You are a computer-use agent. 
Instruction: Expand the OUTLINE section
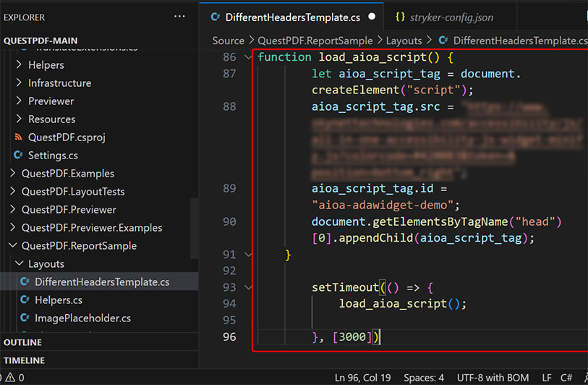click(x=23, y=342)
